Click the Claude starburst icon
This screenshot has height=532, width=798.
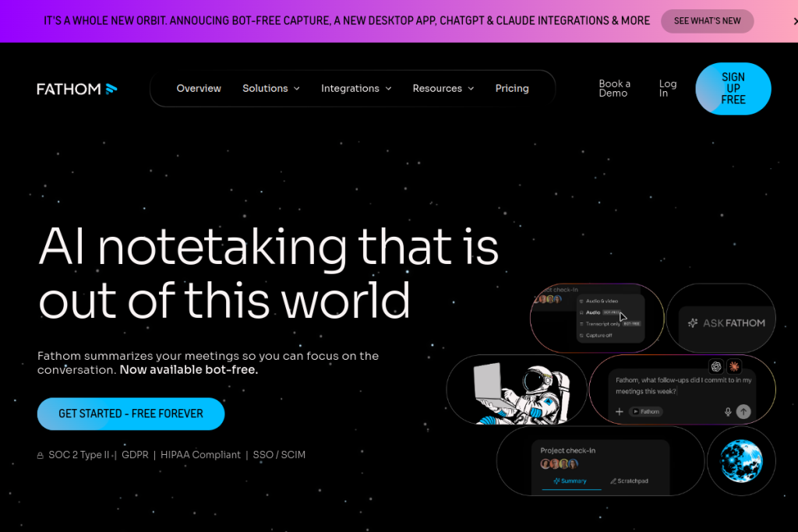734,366
